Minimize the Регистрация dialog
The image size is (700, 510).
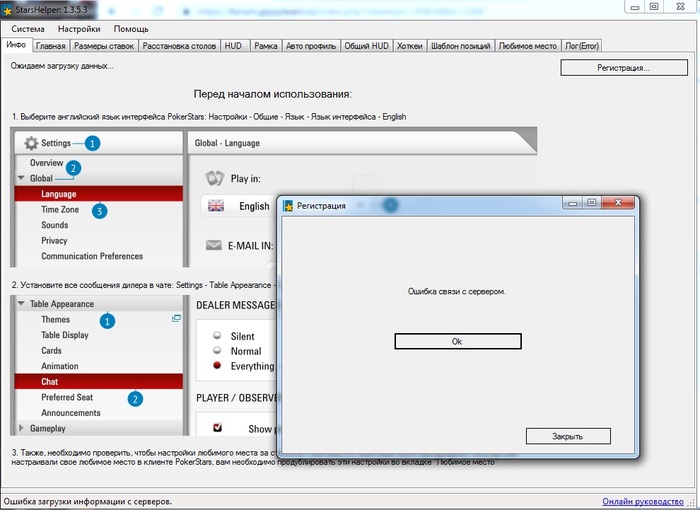click(572, 203)
